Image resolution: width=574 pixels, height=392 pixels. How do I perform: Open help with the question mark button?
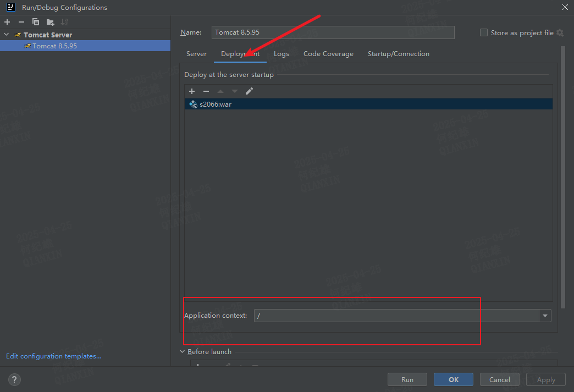pos(14,379)
